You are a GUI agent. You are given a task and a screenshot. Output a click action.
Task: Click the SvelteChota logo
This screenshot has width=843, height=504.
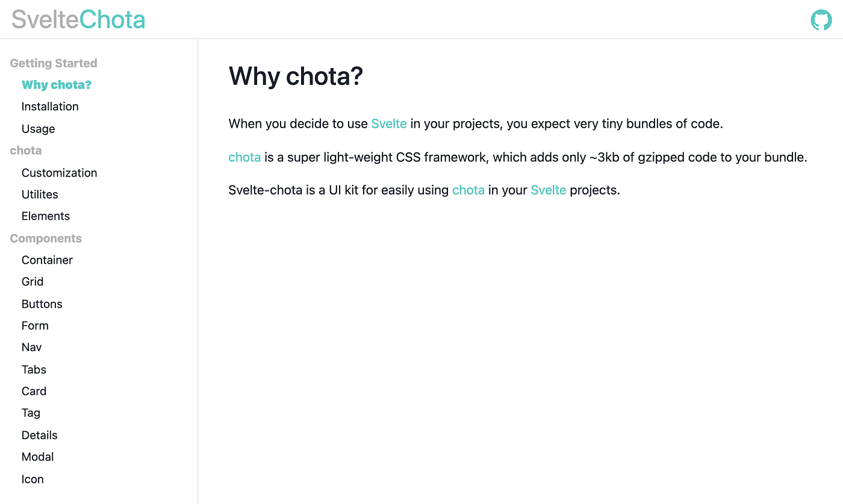[77, 19]
